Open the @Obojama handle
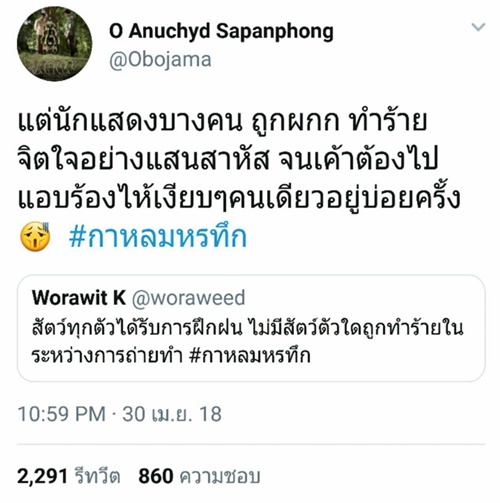Screen dimensions: 500x503 click(x=160, y=60)
